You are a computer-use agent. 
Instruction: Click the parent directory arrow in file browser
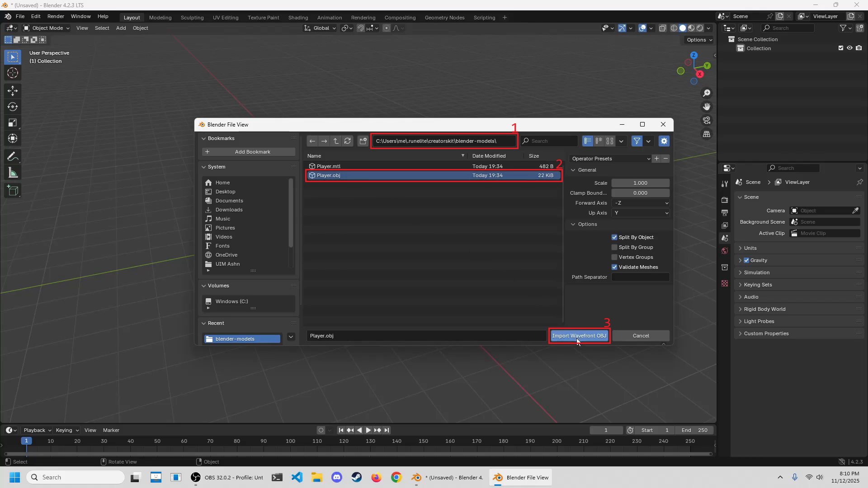(x=336, y=141)
